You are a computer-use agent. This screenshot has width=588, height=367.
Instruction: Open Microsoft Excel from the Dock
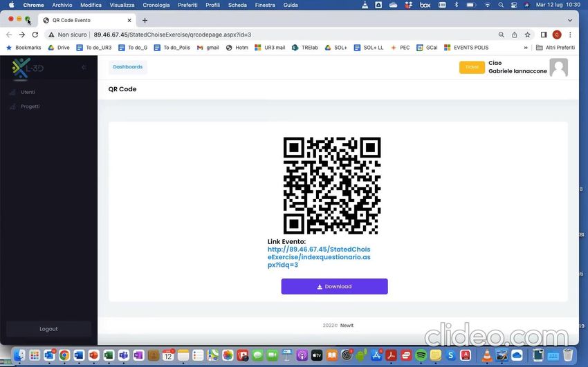click(109, 355)
